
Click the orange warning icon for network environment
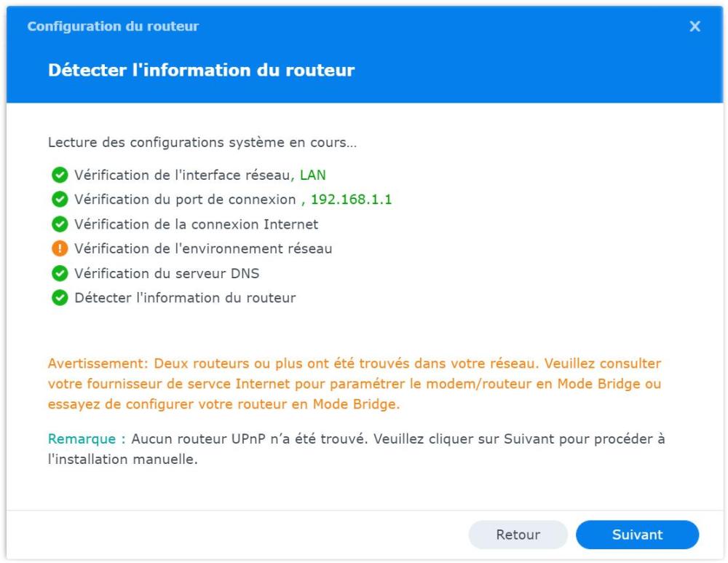[x=60, y=249]
